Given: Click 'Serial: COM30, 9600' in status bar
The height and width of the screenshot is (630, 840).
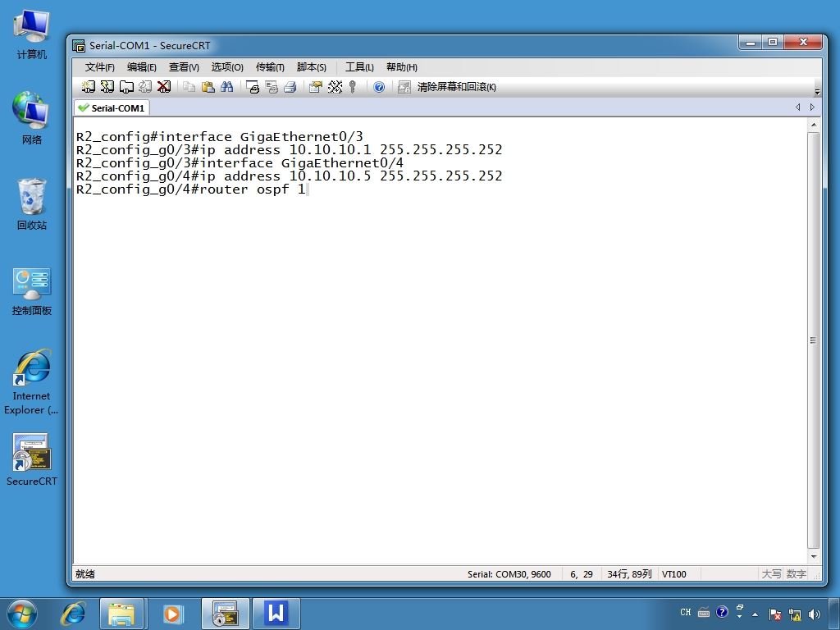Looking at the screenshot, I should pos(509,573).
